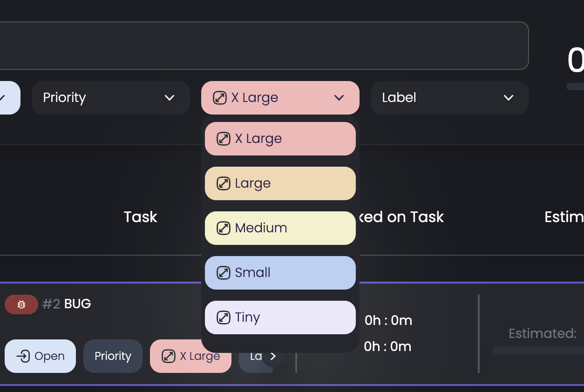
Task: Choose Large from the size options
Action: click(280, 183)
